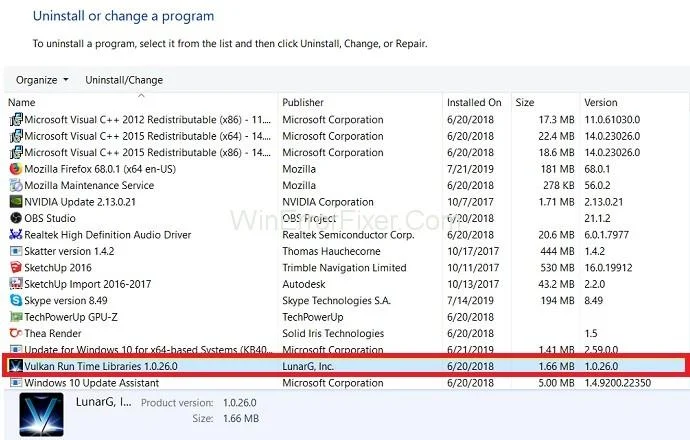Click the TechPowerUp GPU-Z icon
Viewport: 690px width, 440px height.
[x=15, y=316]
